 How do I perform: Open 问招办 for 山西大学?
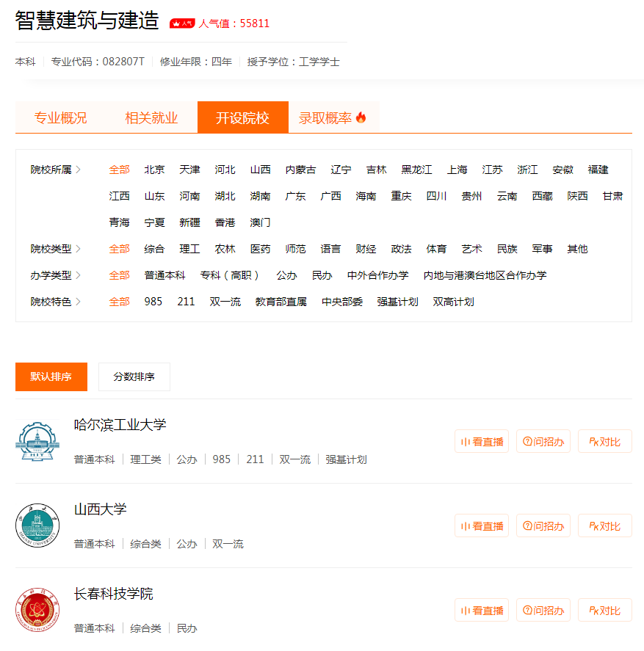pyautogui.click(x=543, y=525)
